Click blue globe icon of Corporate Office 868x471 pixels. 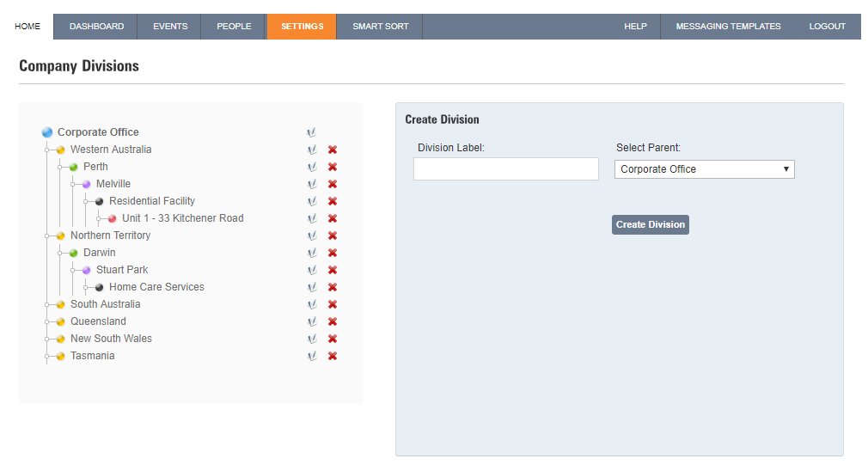coord(47,132)
